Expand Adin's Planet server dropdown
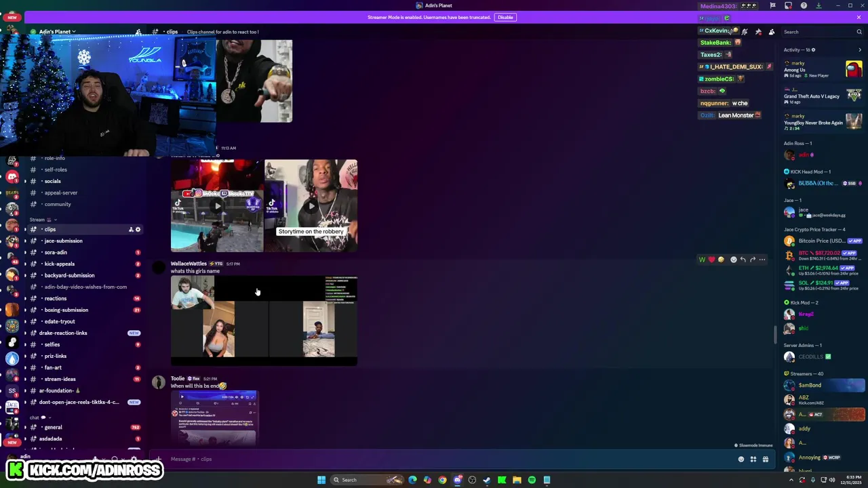Image resolution: width=868 pixels, height=488 pixels. tap(58, 32)
